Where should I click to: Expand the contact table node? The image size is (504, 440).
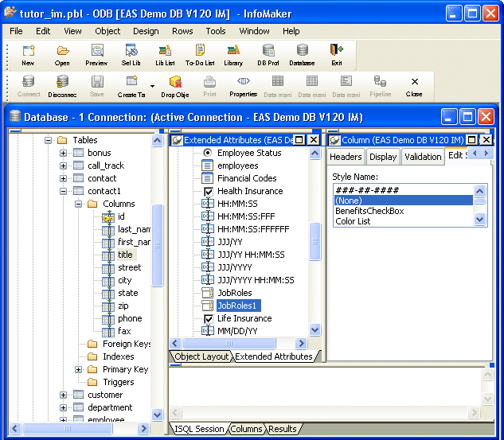point(64,178)
